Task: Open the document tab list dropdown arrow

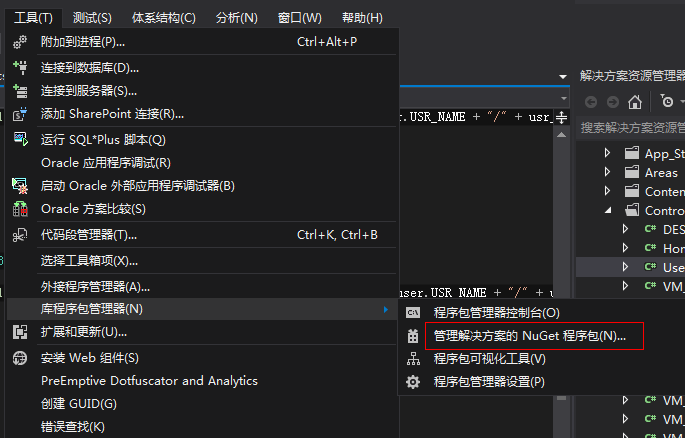Action: tap(563, 77)
